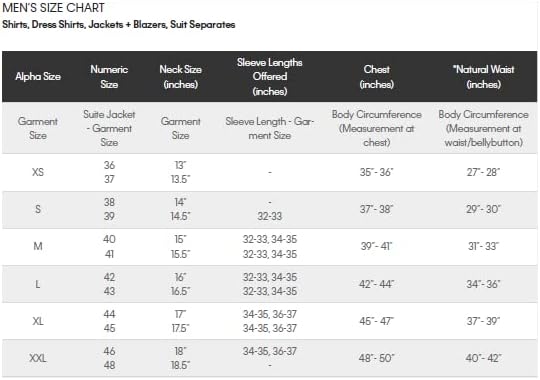Select the XL alpha size row label

pyautogui.click(x=38, y=321)
